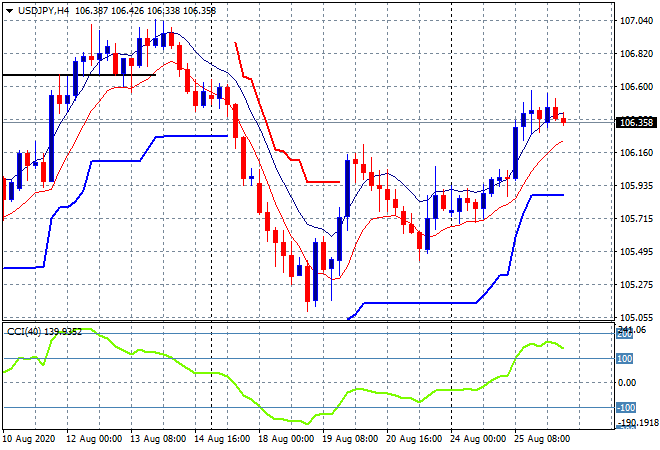
Task: Click the 12 Aug 00:00 time label
Action: pos(94,439)
